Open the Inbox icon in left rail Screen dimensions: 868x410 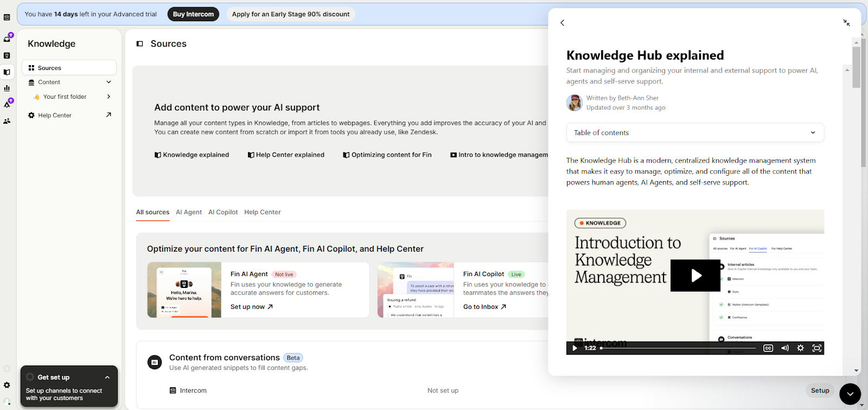(x=7, y=39)
